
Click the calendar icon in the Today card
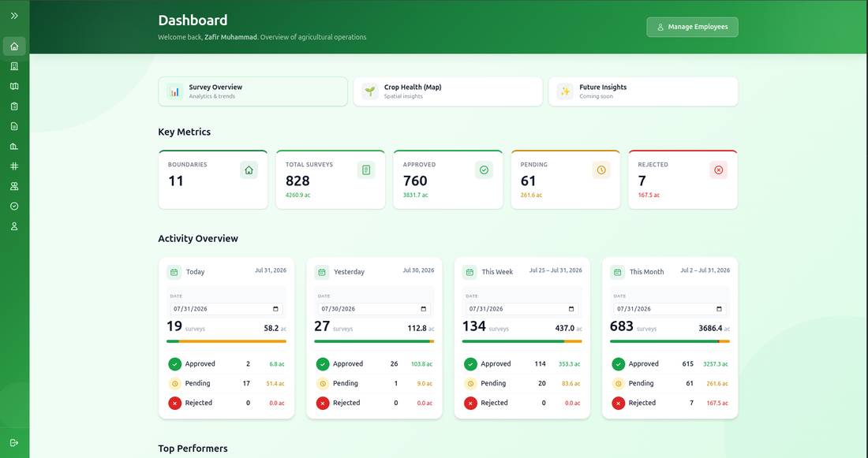(174, 272)
